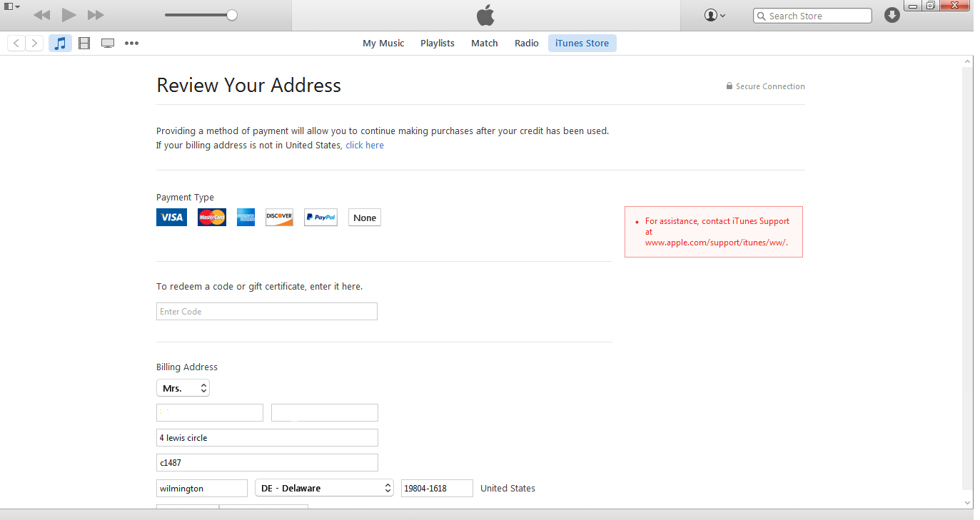Choose American Express as payment type
Screen dimensions: 980x520
(x=246, y=218)
